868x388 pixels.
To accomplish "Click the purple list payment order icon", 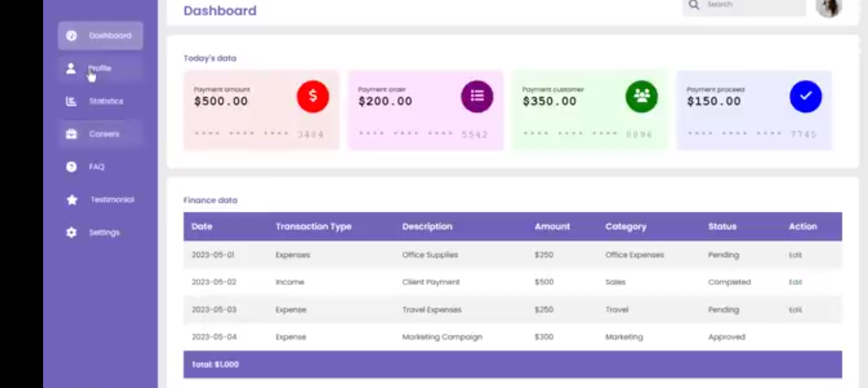I will point(477,96).
